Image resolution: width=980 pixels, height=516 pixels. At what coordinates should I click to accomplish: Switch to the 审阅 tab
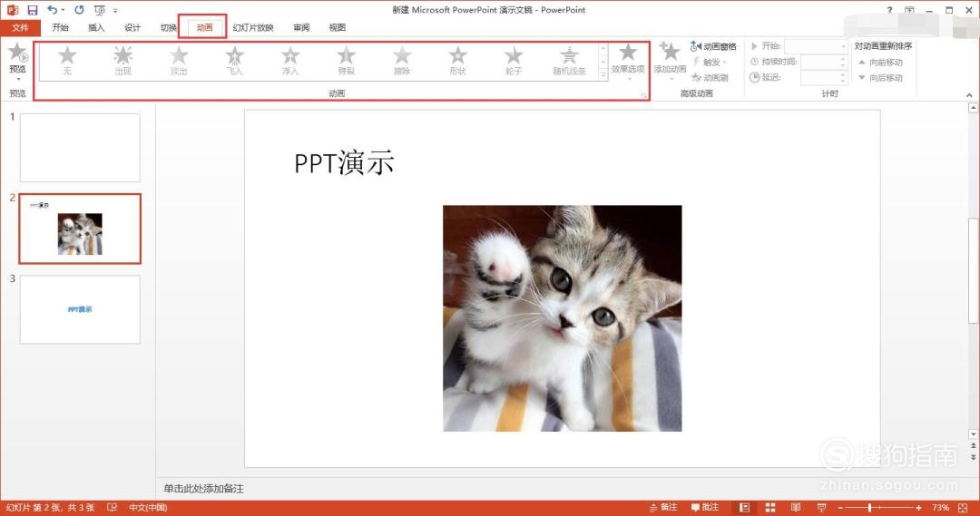301,27
